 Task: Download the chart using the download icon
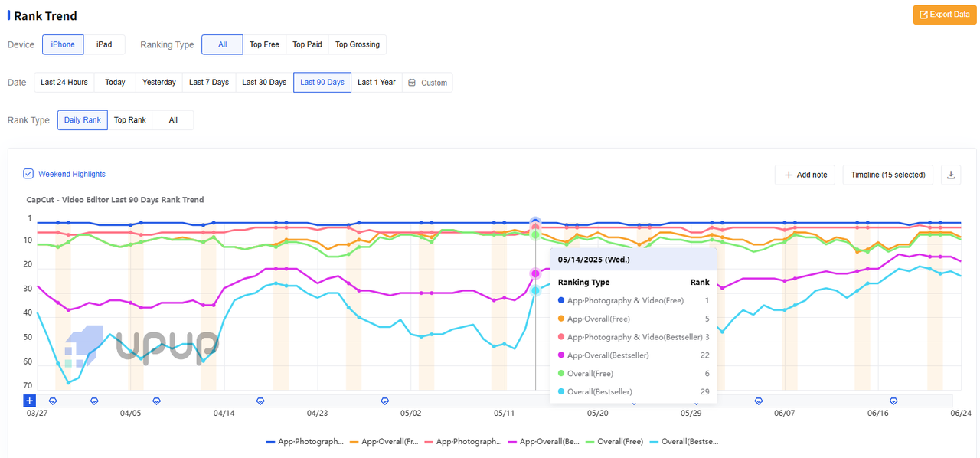951,175
